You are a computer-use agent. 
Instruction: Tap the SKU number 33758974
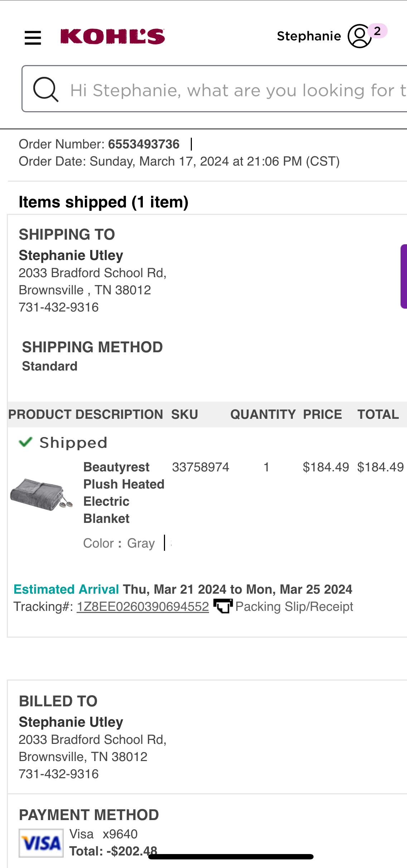pos(200,467)
